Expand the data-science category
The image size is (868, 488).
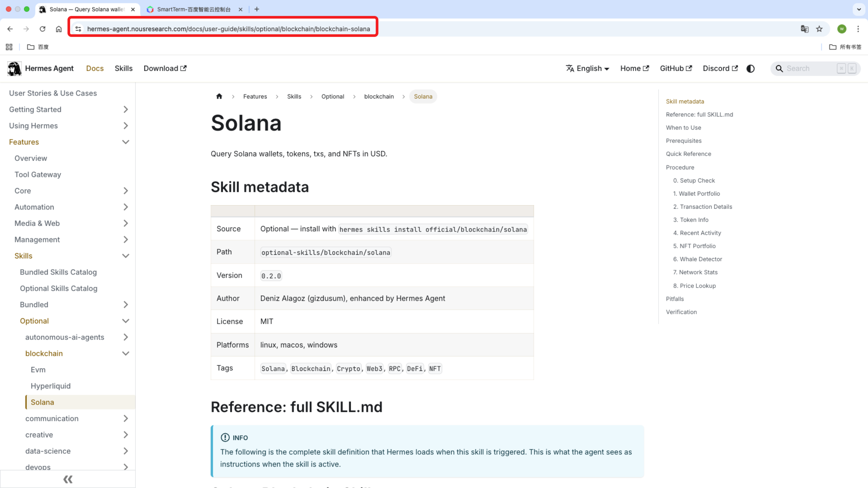tap(126, 451)
